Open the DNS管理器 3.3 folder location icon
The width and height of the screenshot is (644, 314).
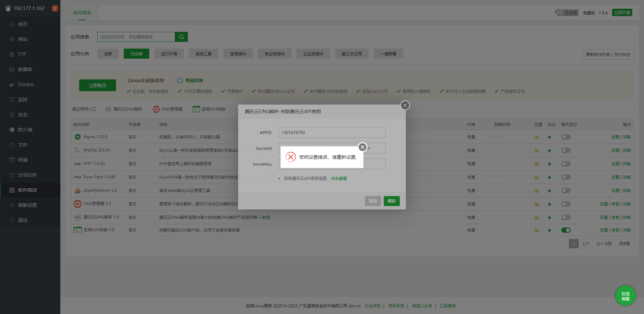click(x=537, y=204)
